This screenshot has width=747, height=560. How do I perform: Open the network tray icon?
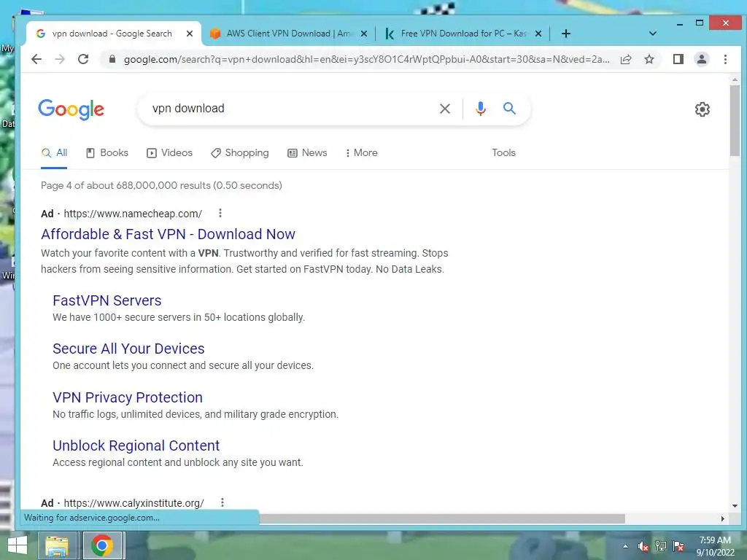(x=661, y=546)
